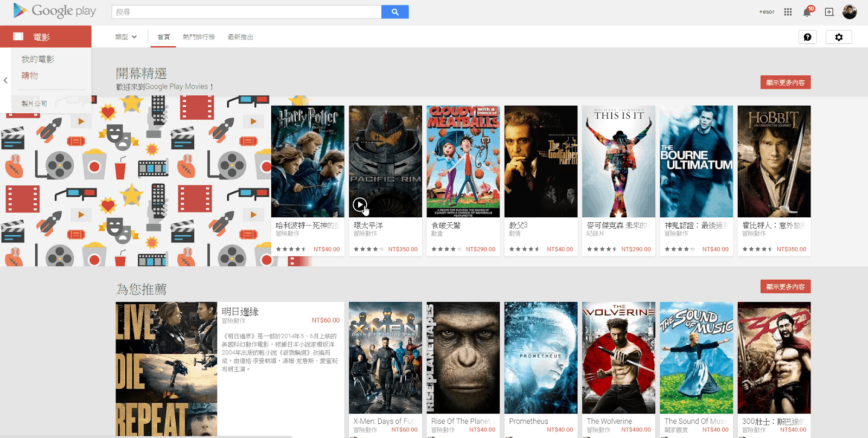
Task: Click NT$290.00 price under 麥可傑克森
Action: [636, 249]
